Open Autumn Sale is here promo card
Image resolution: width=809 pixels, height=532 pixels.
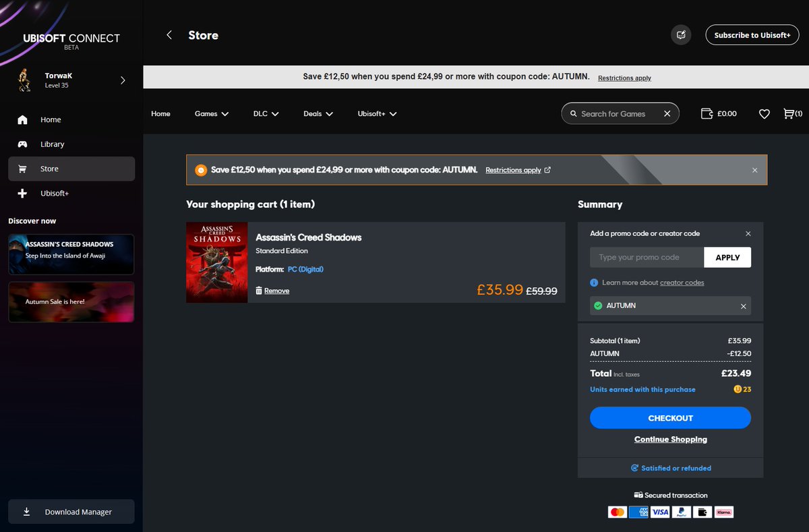tap(71, 301)
